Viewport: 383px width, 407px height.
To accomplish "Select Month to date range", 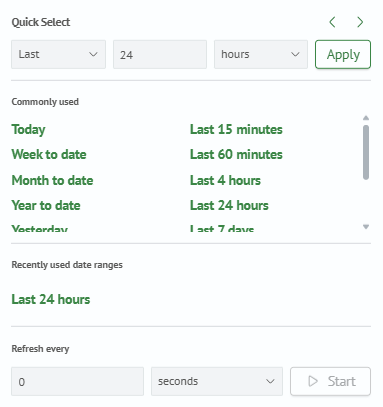I will point(52,180).
